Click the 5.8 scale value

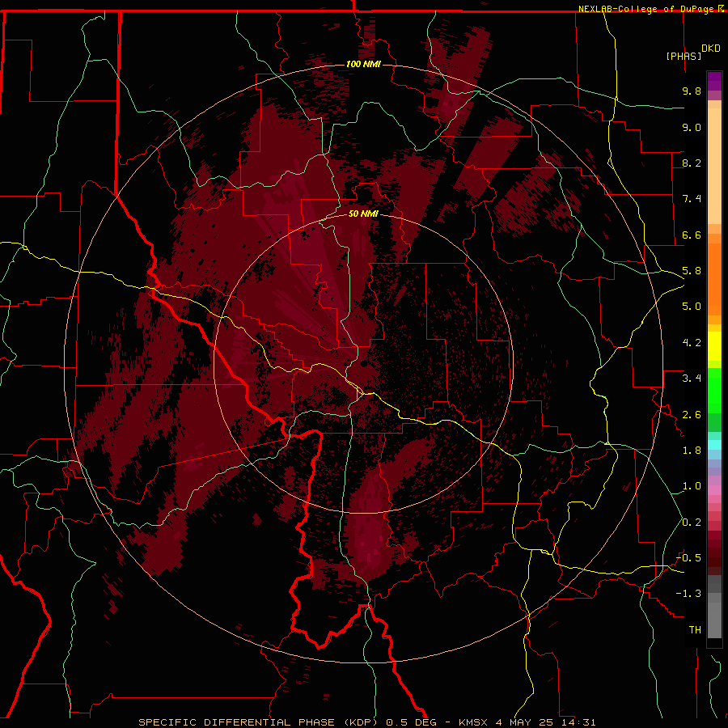click(692, 271)
